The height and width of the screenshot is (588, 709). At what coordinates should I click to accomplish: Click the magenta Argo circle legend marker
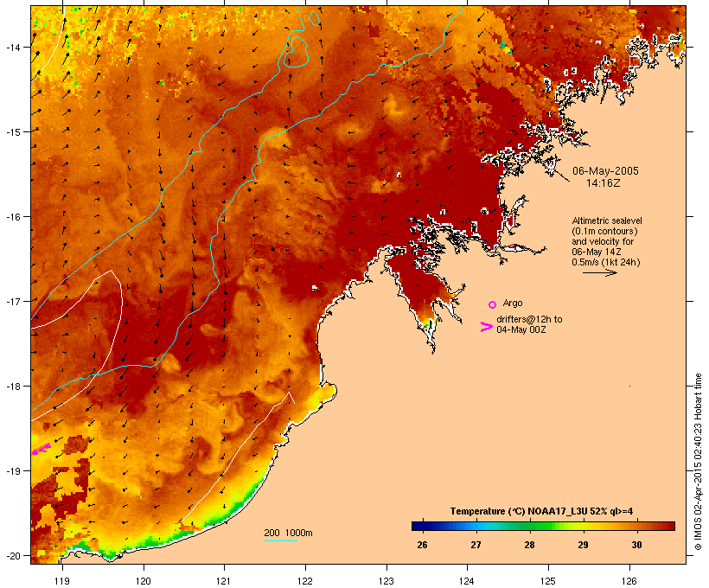[x=493, y=304]
